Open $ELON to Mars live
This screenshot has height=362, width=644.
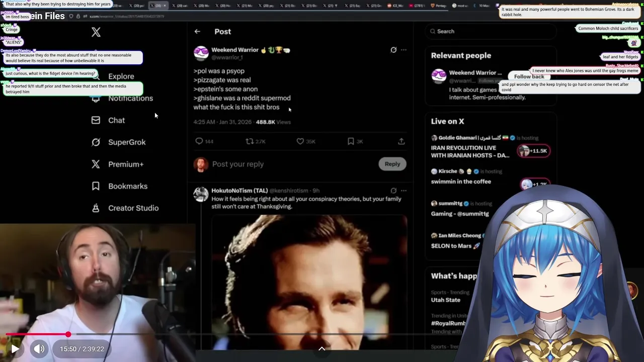[x=455, y=246]
